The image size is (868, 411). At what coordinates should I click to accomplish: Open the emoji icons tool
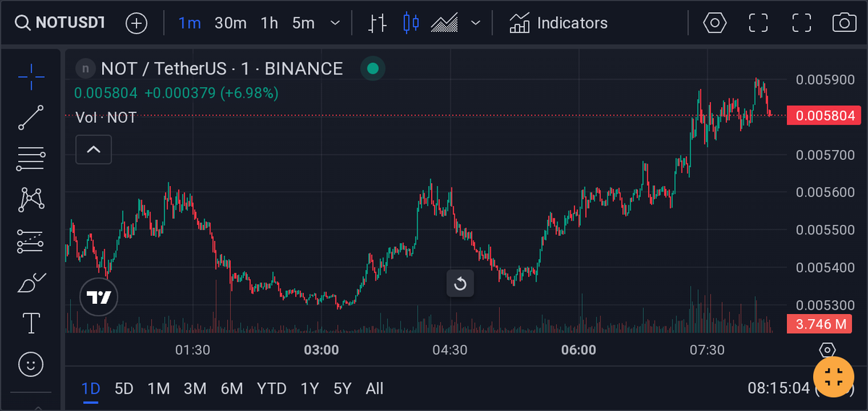pos(31,365)
